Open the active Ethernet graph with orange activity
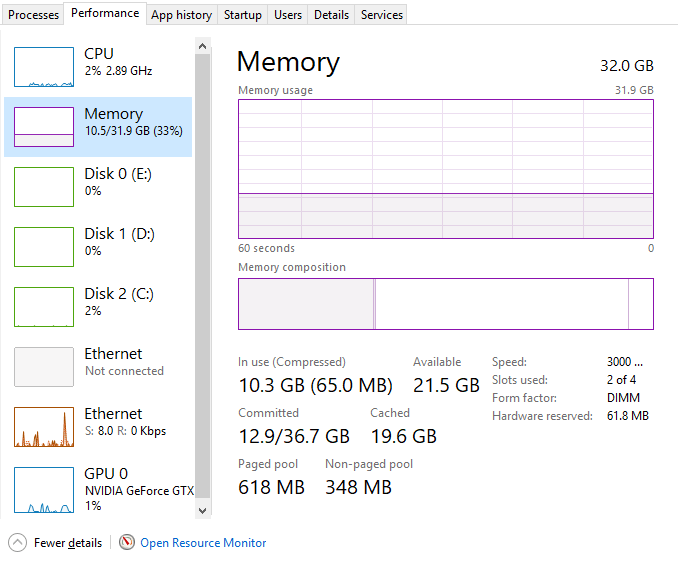 click(x=44, y=427)
